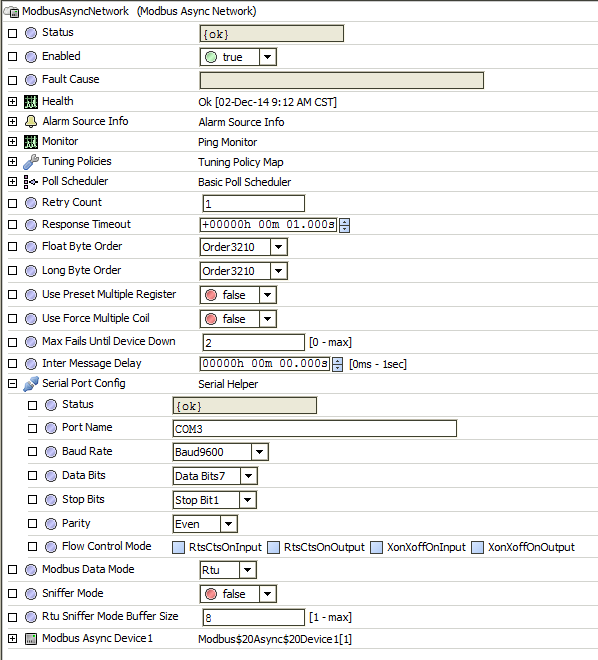Click the Long Byte Order property icon

(31, 271)
